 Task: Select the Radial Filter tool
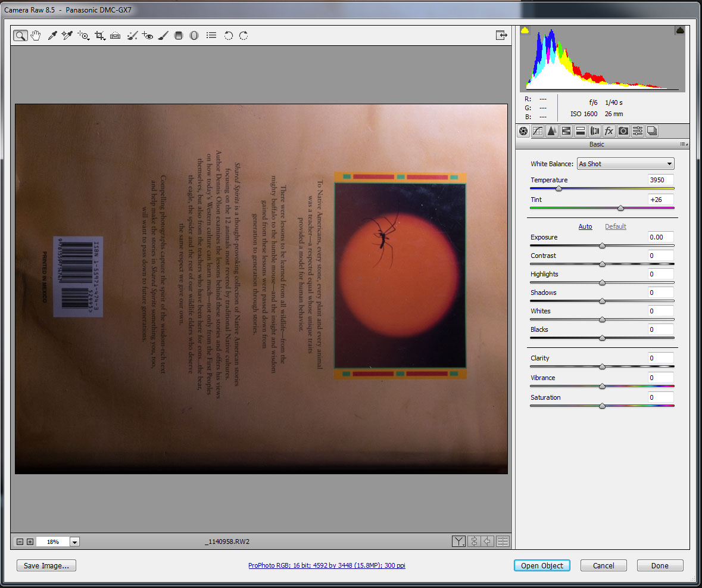click(194, 35)
